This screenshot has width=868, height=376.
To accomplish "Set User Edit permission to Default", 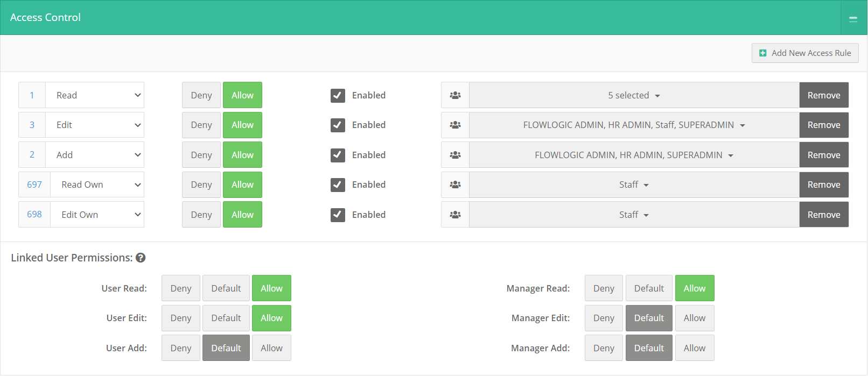I will point(226,318).
